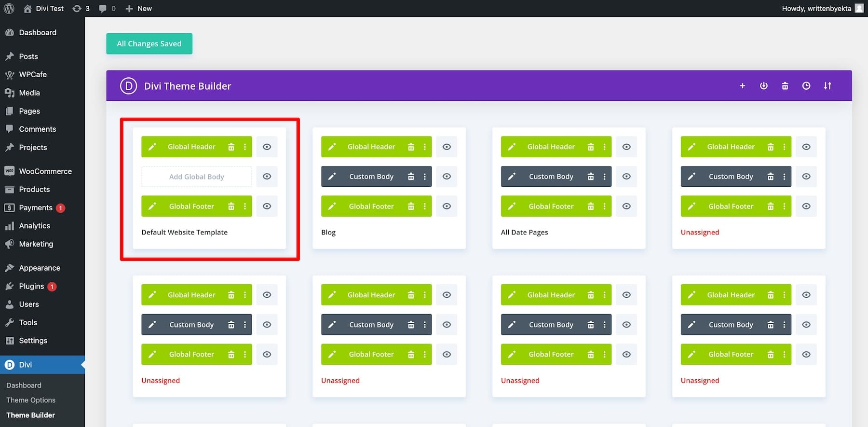The height and width of the screenshot is (427, 868).
Task: Click the WordPress logo in admin bar
Action: tap(9, 8)
